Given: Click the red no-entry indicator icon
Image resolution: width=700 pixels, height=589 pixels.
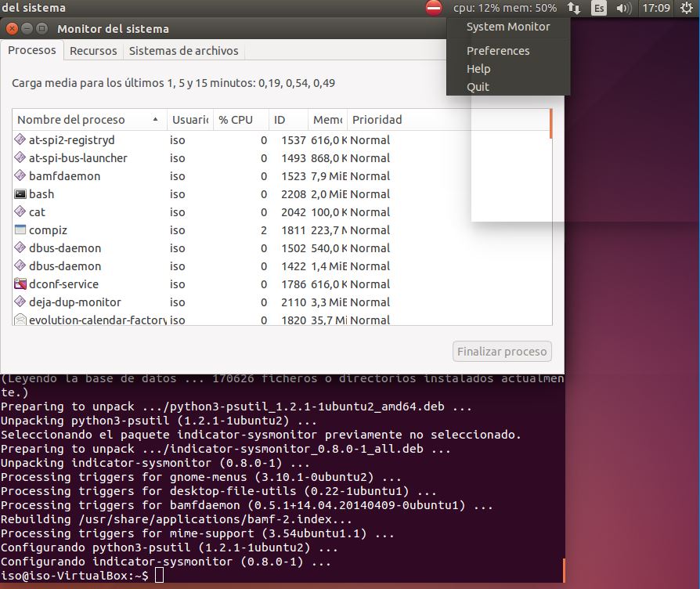Looking at the screenshot, I should [x=434, y=8].
